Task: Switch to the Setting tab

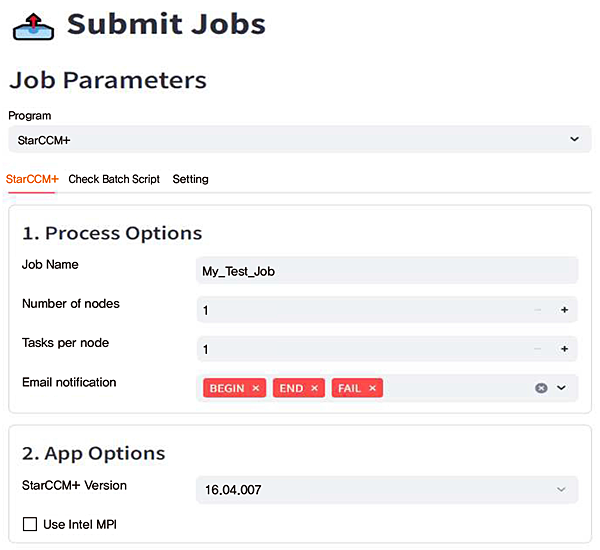Action: 190,179
